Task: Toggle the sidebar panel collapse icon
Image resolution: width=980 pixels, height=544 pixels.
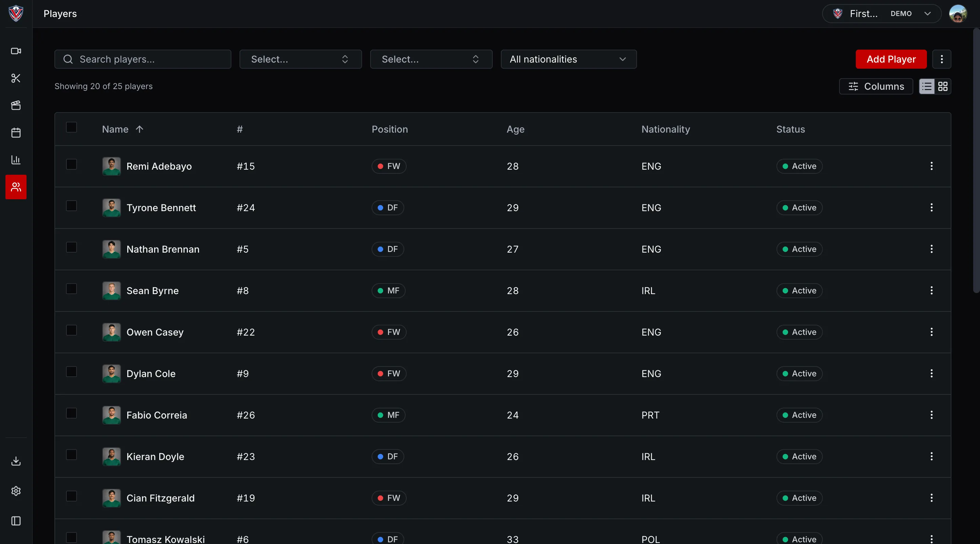Action: pyautogui.click(x=16, y=521)
